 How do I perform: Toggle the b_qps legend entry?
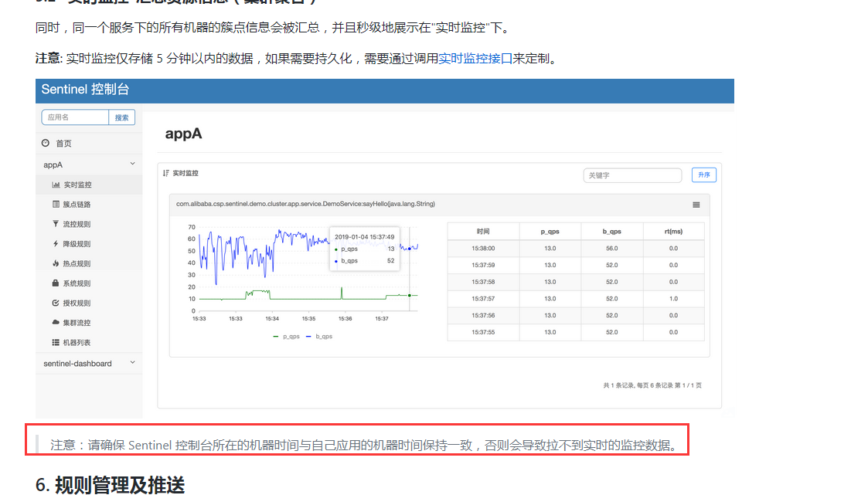(x=319, y=336)
